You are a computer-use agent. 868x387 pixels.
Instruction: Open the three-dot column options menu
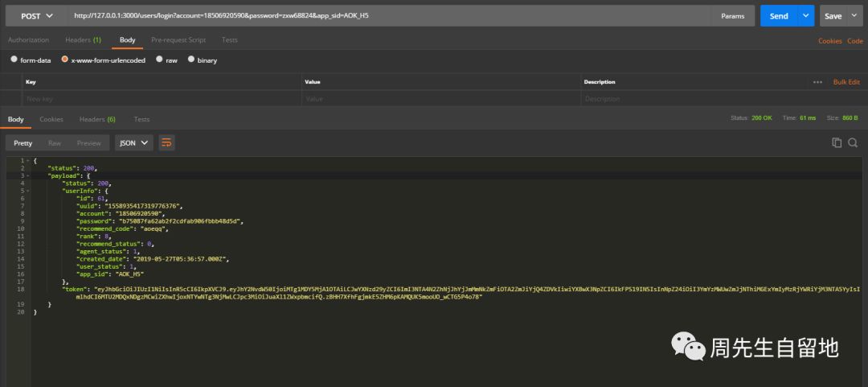[x=817, y=82]
